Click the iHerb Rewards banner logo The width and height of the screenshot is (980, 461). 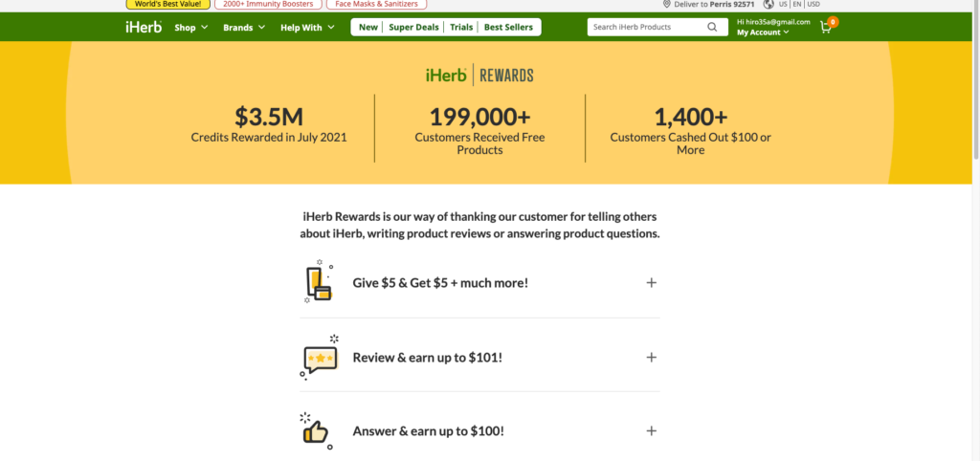point(479,76)
